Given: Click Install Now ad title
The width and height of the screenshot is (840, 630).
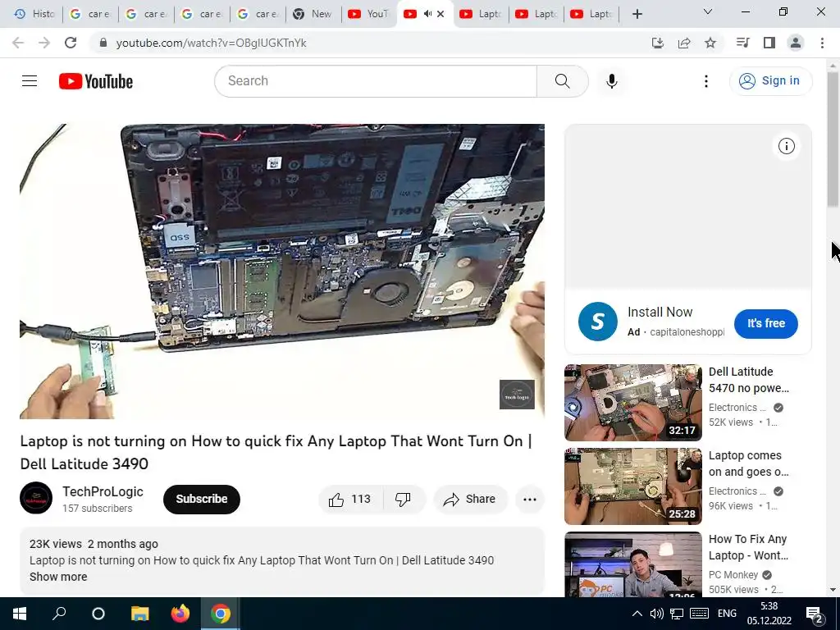Looking at the screenshot, I should pyautogui.click(x=660, y=312).
